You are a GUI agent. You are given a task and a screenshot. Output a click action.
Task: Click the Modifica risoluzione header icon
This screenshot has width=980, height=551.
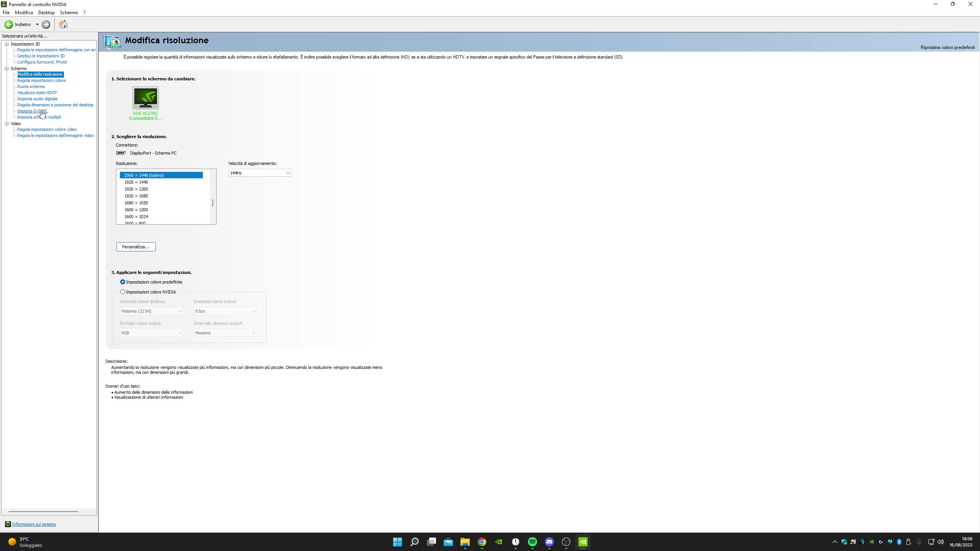[112, 42]
